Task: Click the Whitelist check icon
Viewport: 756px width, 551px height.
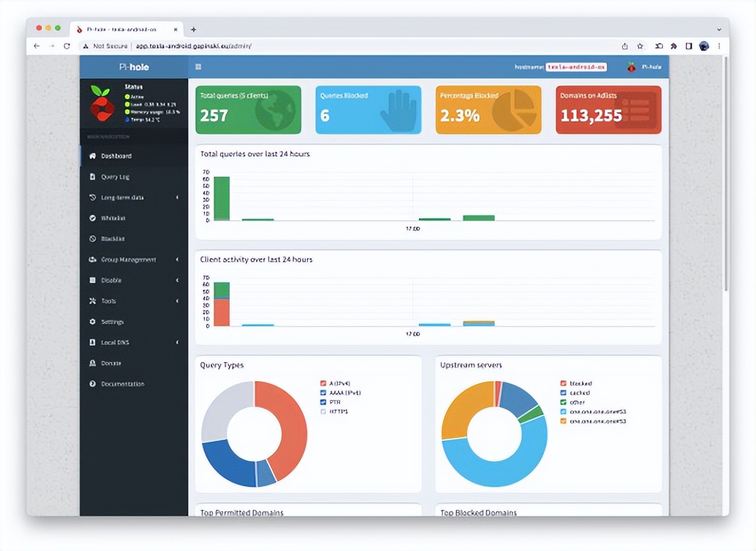Action: coord(92,218)
